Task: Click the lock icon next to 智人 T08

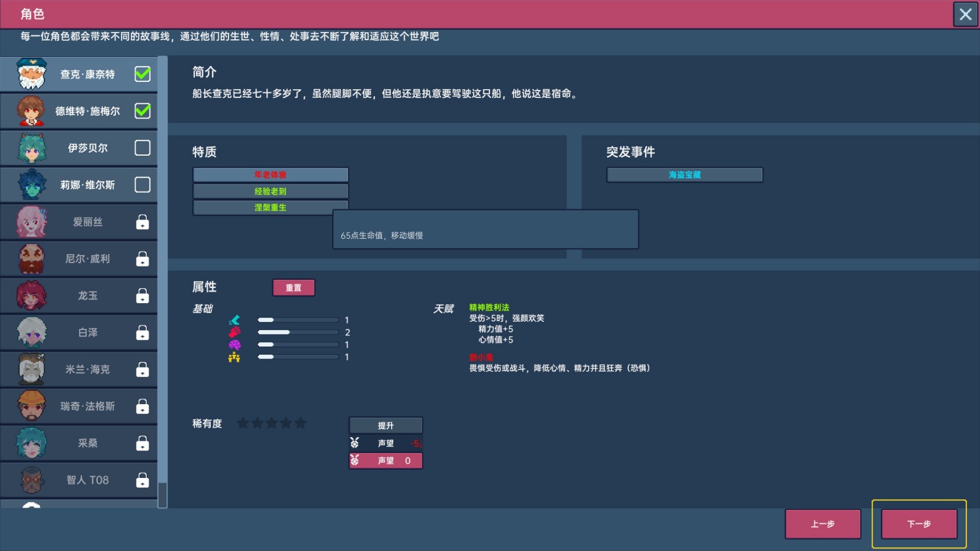Action: pyautogui.click(x=142, y=480)
